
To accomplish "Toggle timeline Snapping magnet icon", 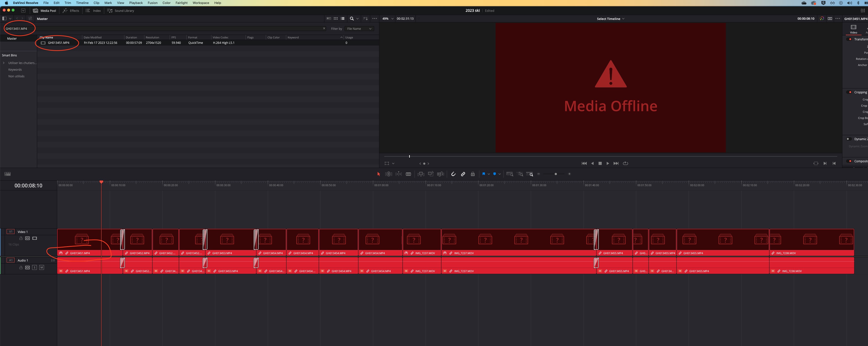I will [453, 174].
